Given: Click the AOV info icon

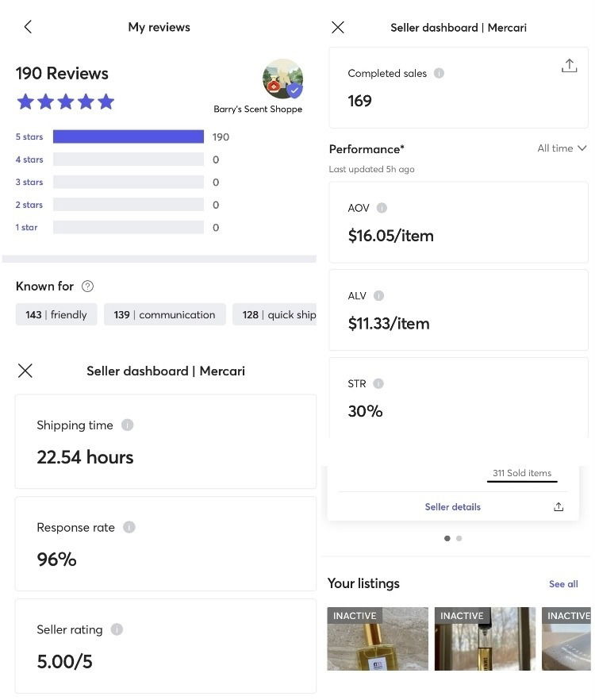Looking at the screenshot, I should 382,208.
